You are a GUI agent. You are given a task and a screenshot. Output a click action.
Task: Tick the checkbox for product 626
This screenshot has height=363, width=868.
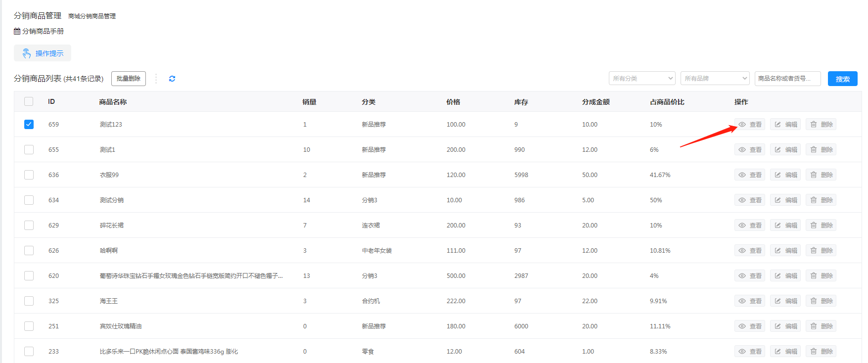29,250
